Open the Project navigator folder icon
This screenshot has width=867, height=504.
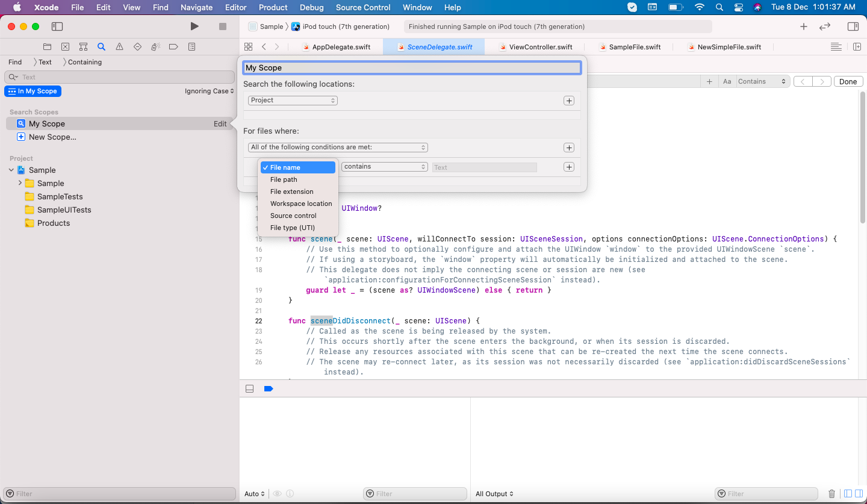pyautogui.click(x=47, y=47)
